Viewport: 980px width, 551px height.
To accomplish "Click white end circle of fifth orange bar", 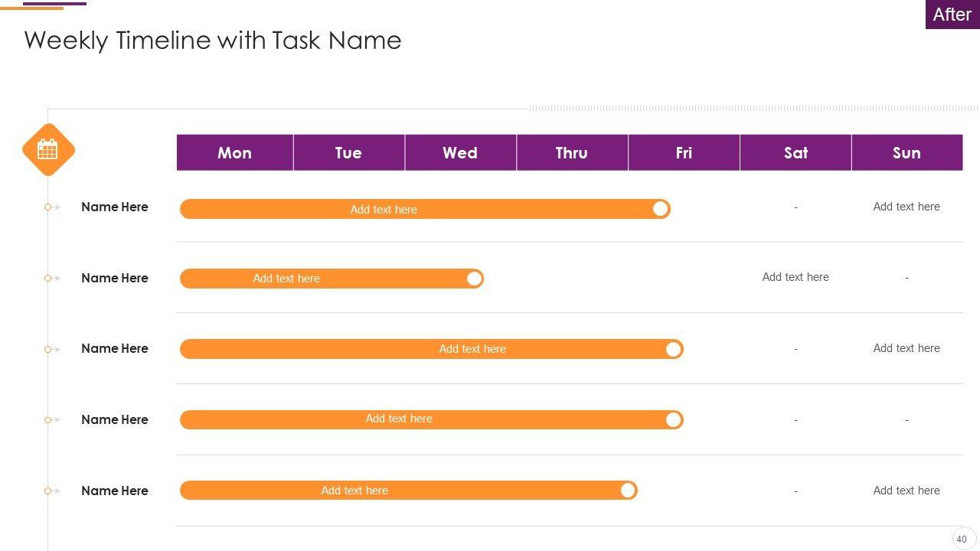I will click(628, 491).
